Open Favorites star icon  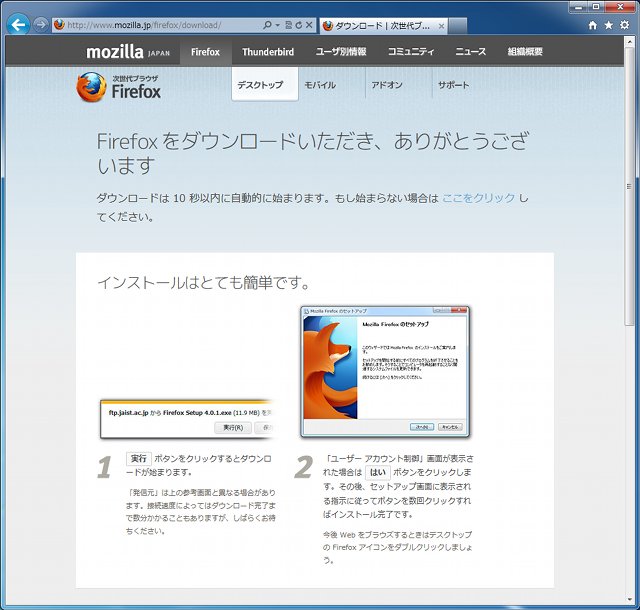(609, 25)
